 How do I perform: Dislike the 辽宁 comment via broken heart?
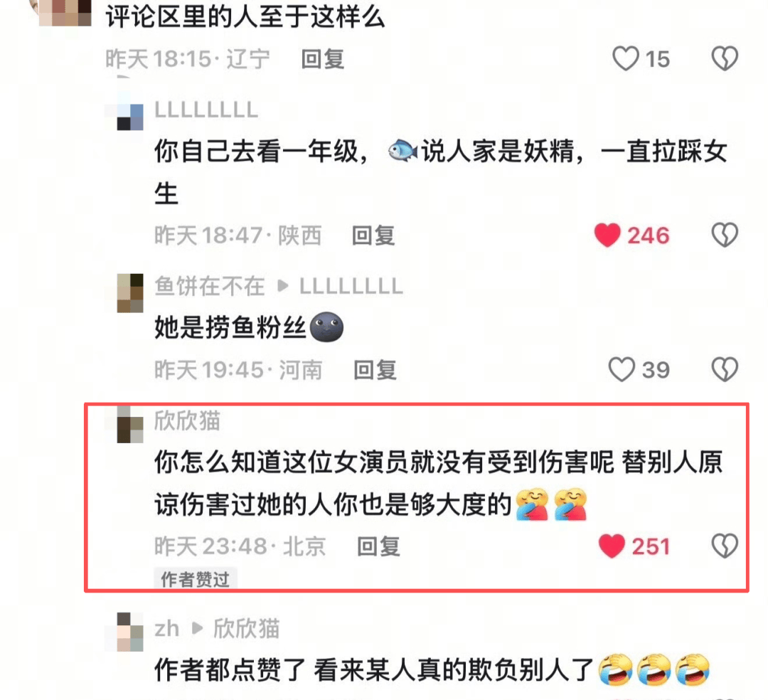tap(725, 59)
